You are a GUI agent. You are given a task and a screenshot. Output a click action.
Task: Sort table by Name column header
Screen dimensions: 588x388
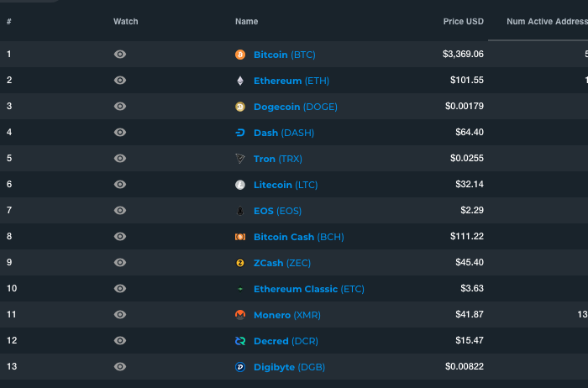tap(246, 21)
